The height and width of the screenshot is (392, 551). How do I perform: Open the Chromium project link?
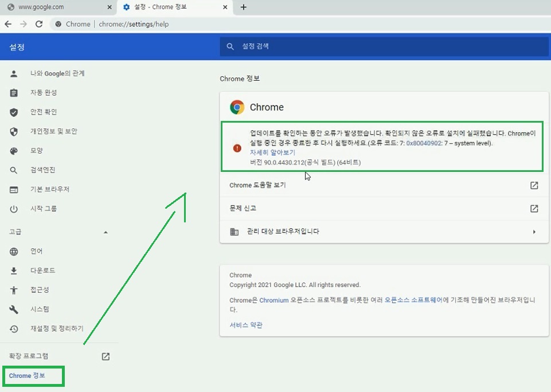[273, 300]
